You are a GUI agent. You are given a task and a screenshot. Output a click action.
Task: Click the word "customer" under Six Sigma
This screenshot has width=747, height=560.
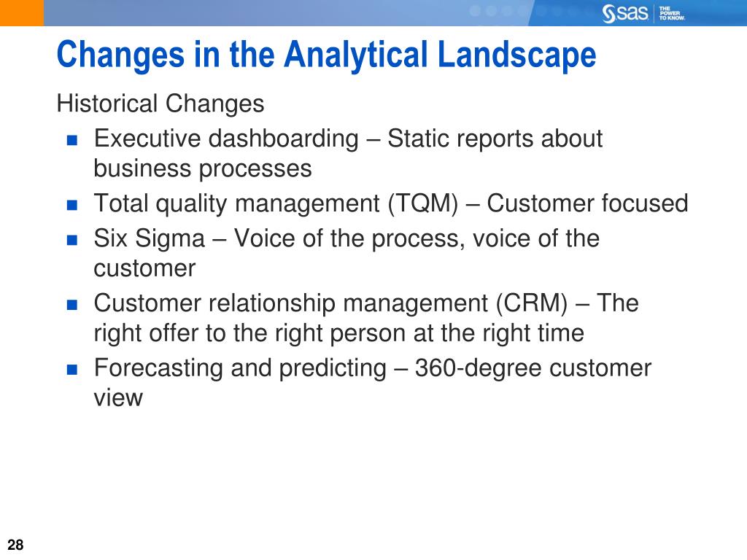144,268
